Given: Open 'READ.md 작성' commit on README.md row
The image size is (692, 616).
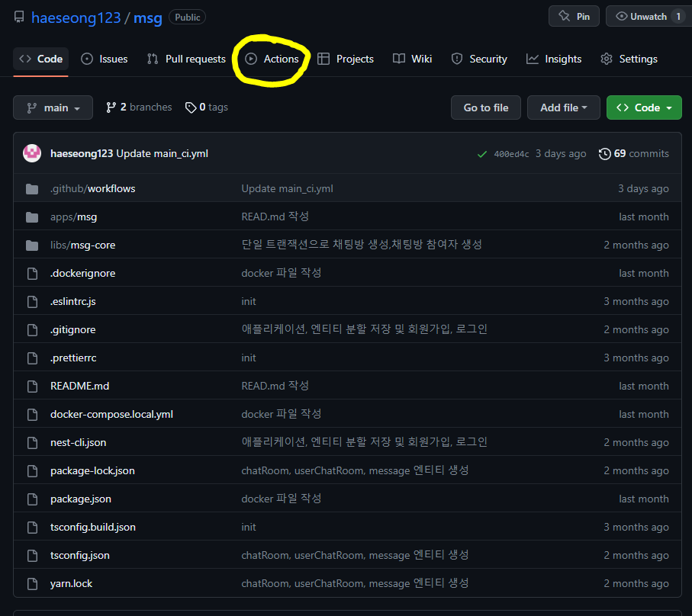Looking at the screenshot, I should (275, 386).
